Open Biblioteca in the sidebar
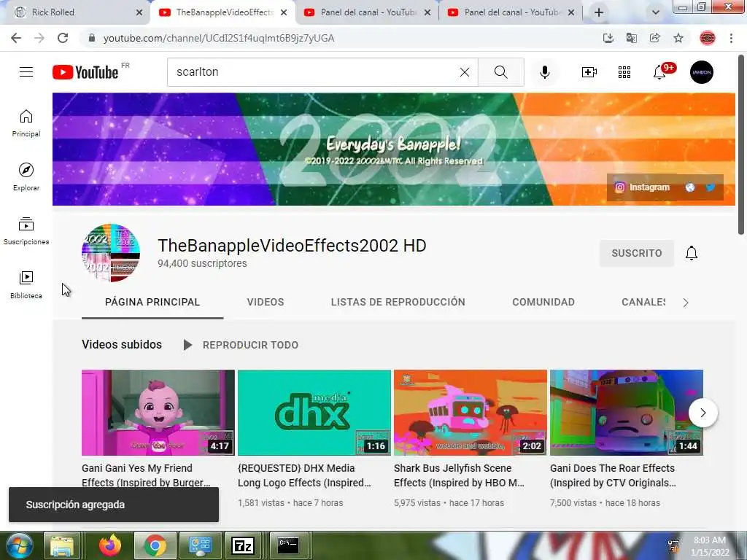Screen dimensions: 747x560 pyautogui.click(x=26, y=285)
